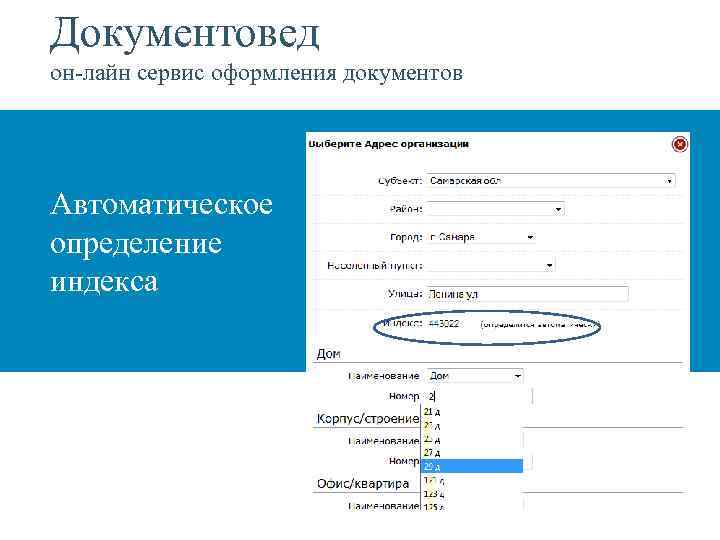
Task: Open the Субъект dropdown showing Самарская обл
Action: coord(551,181)
